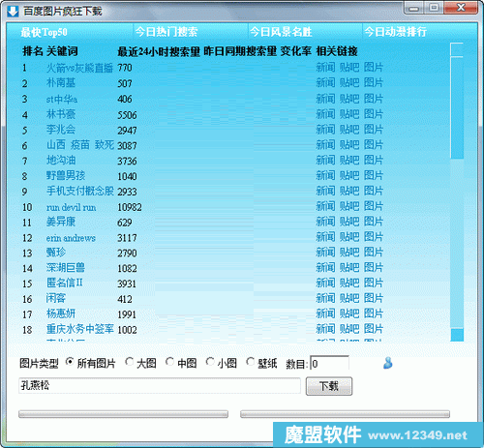This screenshot has width=484, height=448.
Task: Click search count 10982
Action: point(130,207)
